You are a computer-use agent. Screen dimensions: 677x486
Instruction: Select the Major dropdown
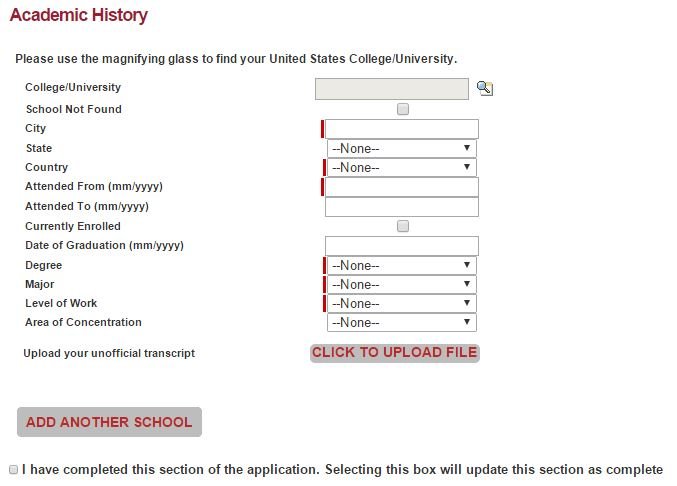coord(401,285)
